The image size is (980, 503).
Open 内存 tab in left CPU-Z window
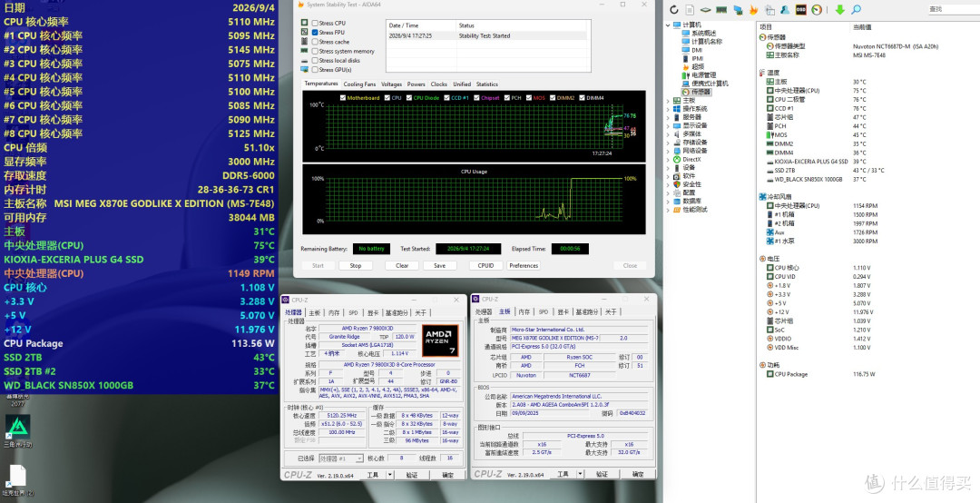pyautogui.click(x=334, y=312)
